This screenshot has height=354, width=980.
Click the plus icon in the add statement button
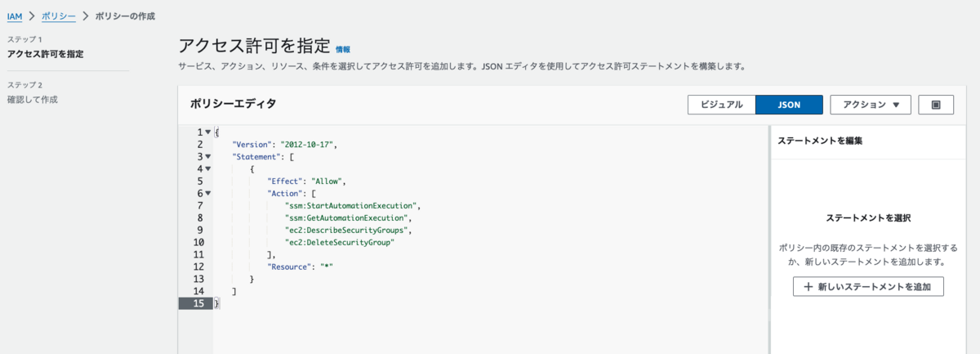click(x=808, y=287)
